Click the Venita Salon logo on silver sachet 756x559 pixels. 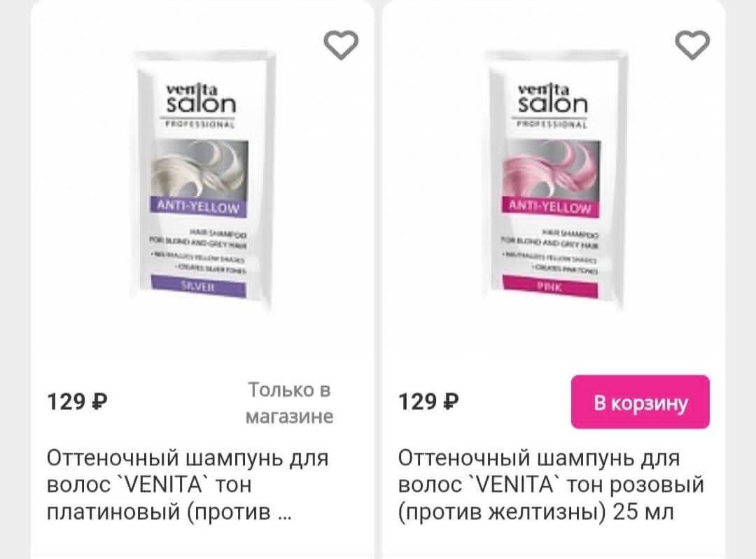tap(201, 99)
